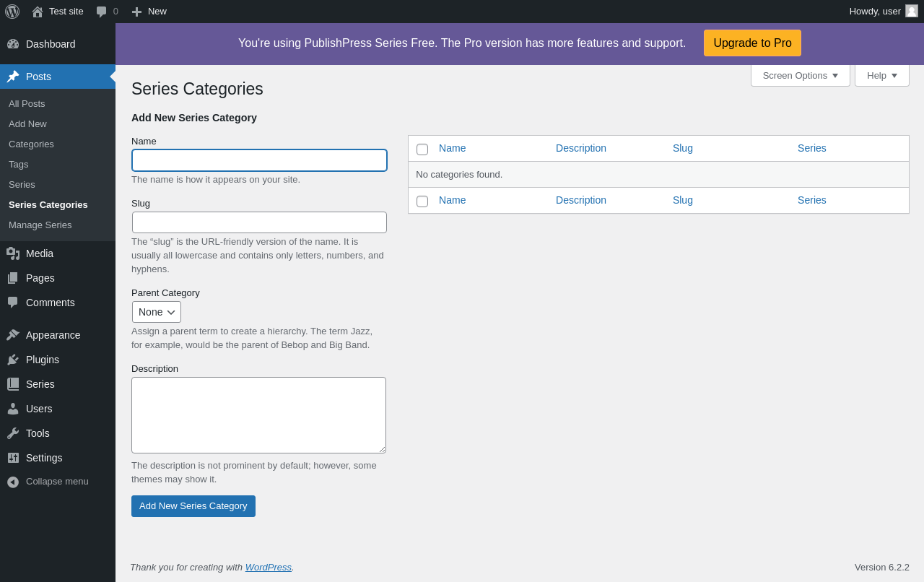Viewport: 924px width, 582px height.
Task: Click the Dashboard gauge icon
Action: click(x=13, y=44)
